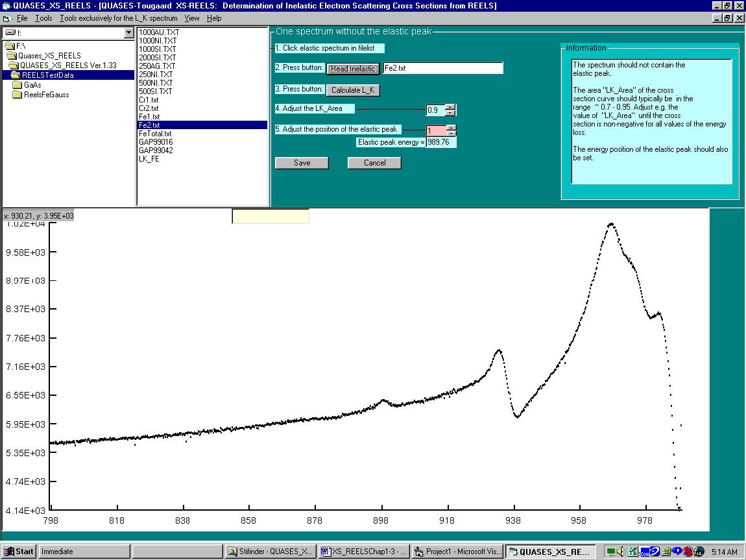Open the Tools menu

43,18
